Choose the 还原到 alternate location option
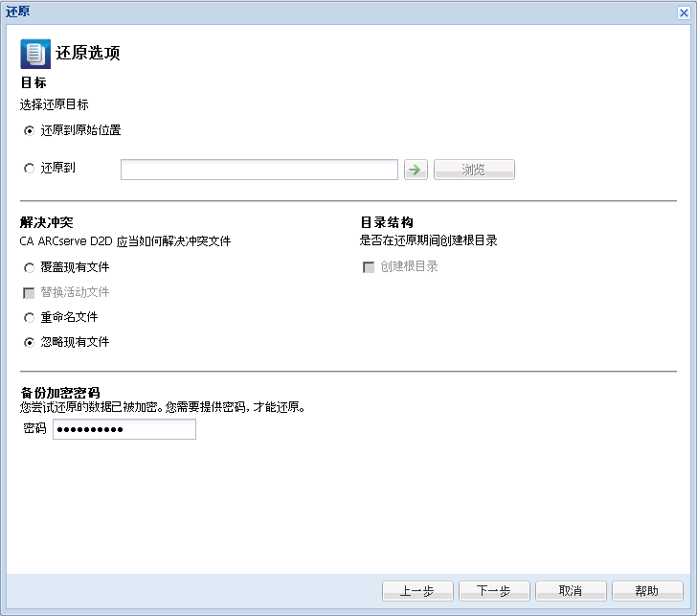The height and width of the screenshot is (616, 697). pos(29,169)
